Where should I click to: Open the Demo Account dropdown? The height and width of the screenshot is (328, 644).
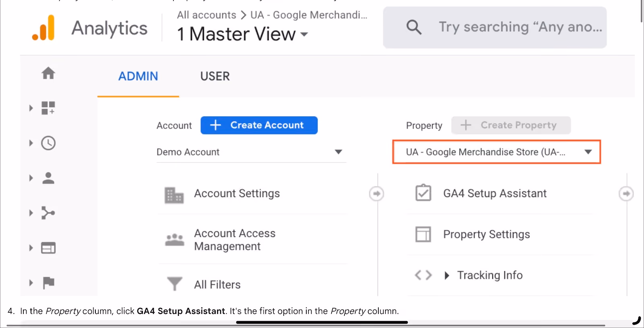251,152
